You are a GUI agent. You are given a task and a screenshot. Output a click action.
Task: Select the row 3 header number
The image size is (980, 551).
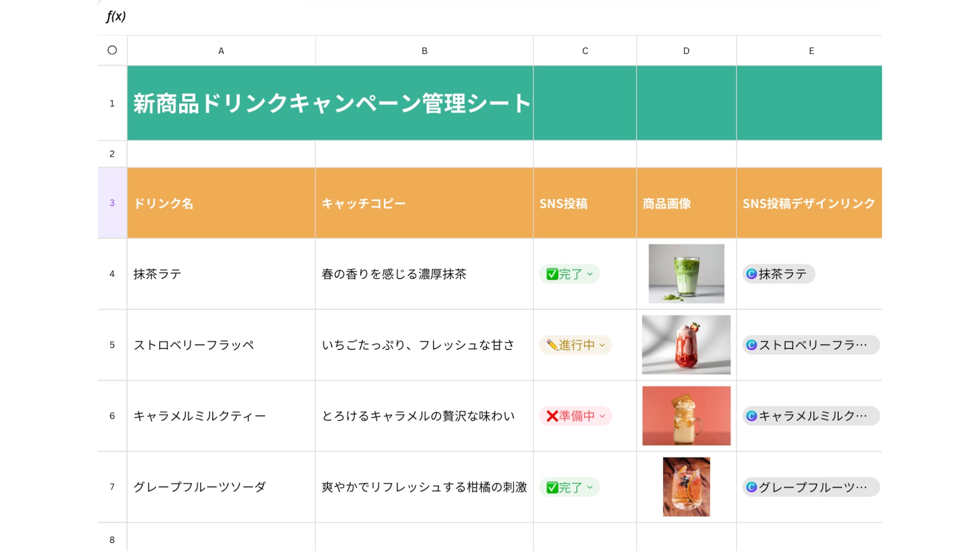point(112,203)
